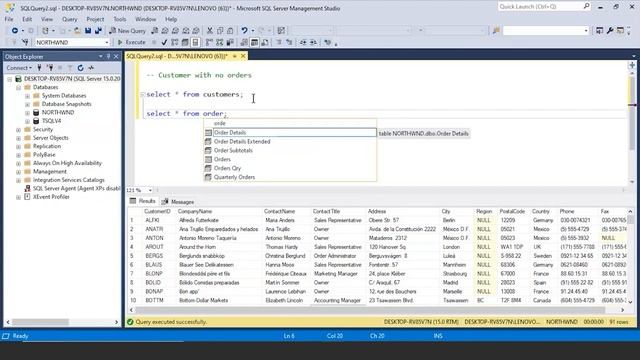Open the editor zoom percentage dropdown

tap(150, 190)
